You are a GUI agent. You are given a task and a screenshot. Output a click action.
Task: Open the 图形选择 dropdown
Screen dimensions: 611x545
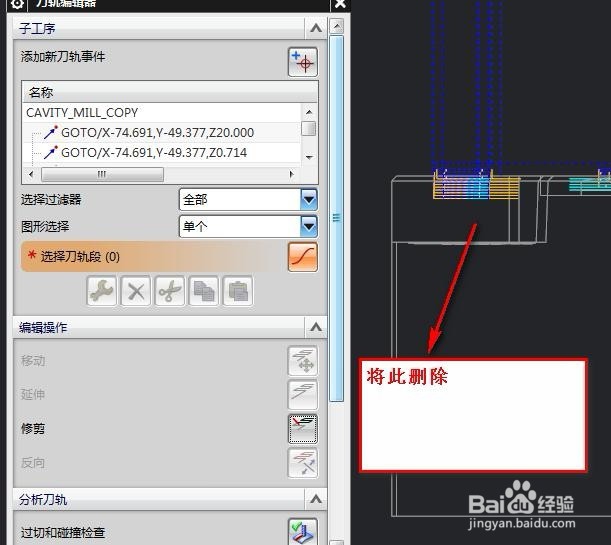click(309, 226)
